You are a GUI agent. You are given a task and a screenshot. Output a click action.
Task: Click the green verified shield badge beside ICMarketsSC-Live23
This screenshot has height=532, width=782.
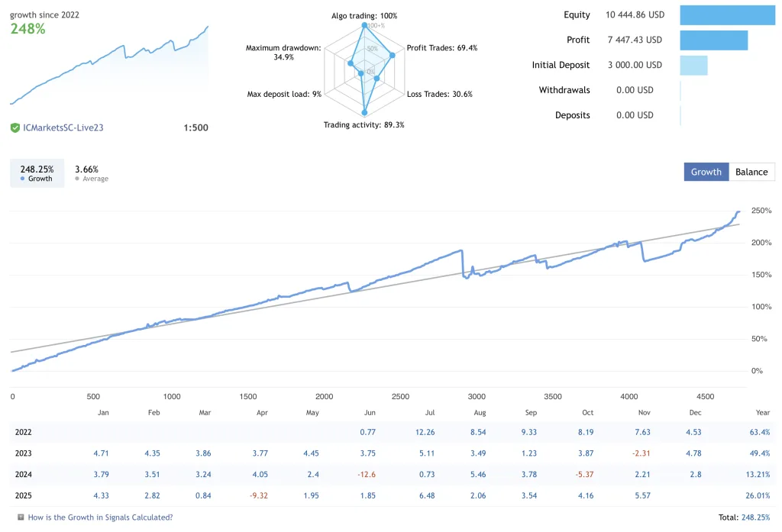point(15,127)
